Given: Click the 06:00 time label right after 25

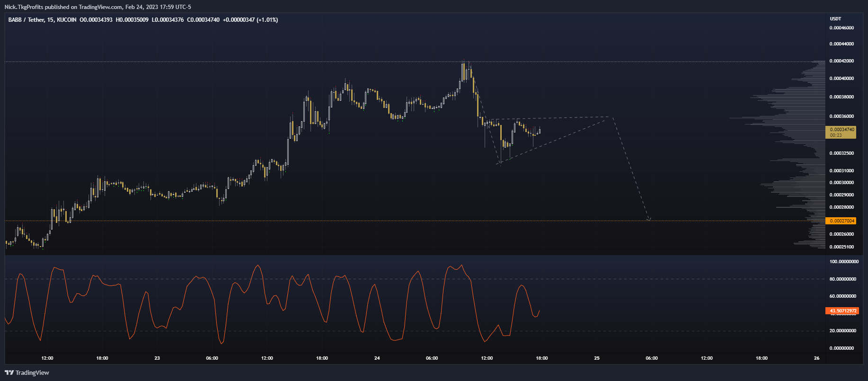Looking at the screenshot, I should point(652,358).
